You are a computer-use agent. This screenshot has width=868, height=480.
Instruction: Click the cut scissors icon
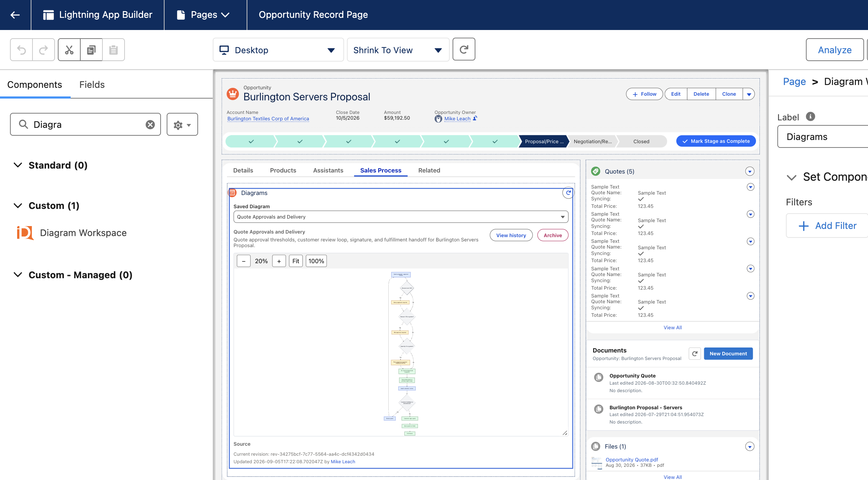[69, 50]
